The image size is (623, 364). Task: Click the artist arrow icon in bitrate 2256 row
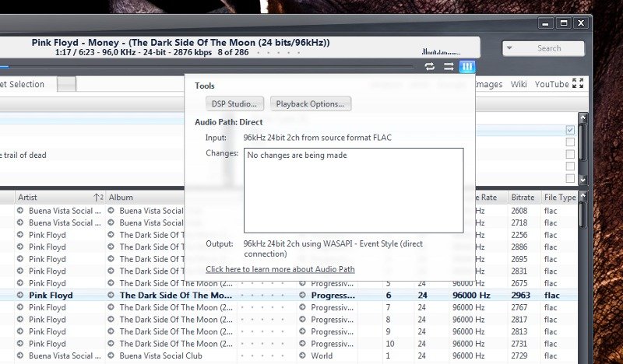pyautogui.click(x=20, y=235)
